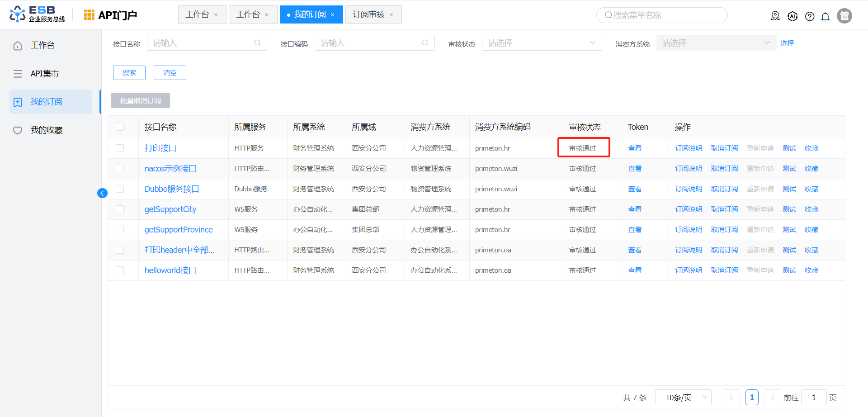Switch to the 订阅审核 tab
This screenshot has height=417, width=868.
tap(368, 15)
